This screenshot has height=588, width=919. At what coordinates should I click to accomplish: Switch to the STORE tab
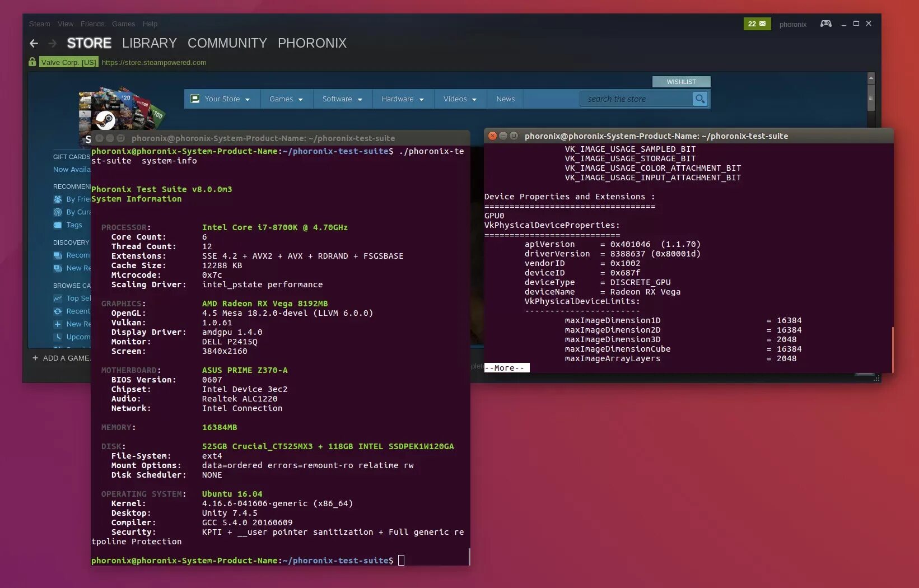point(89,43)
